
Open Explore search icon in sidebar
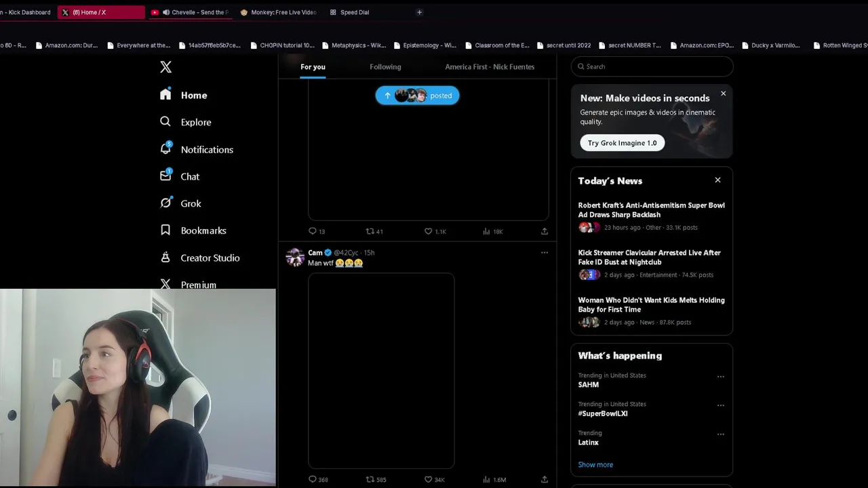pos(165,121)
